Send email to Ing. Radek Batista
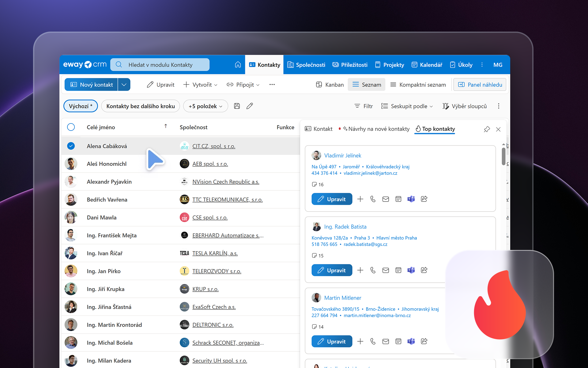The image size is (588, 368). [x=386, y=270]
